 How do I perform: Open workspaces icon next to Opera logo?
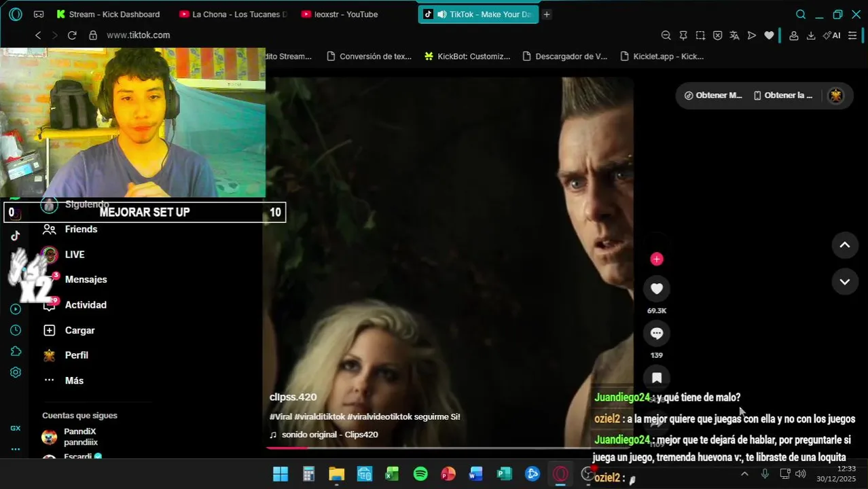(x=39, y=14)
